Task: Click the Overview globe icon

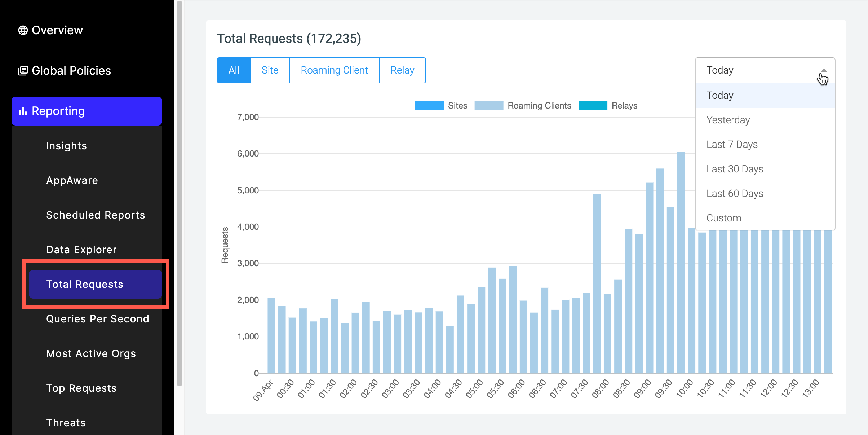Action: [x=23, y=30]
